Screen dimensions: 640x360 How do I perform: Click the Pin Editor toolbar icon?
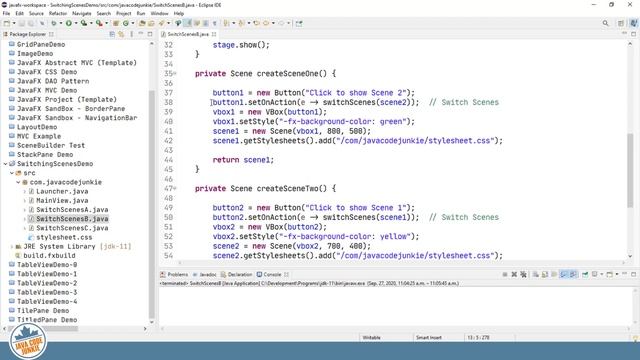[x=299, y=23]
